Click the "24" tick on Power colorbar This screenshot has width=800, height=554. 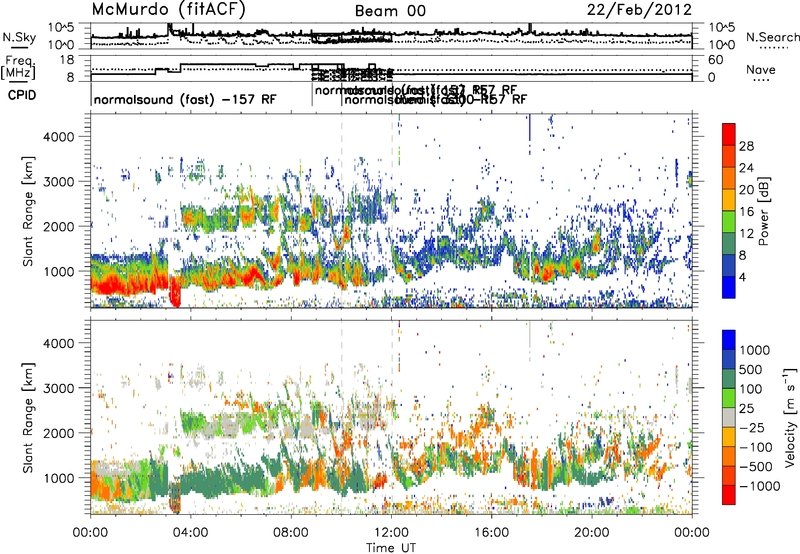tap(746, 168)
